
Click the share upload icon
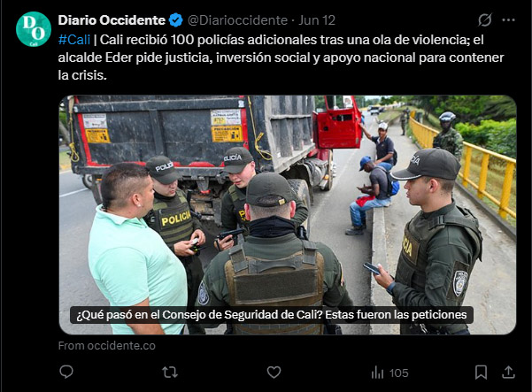click(508, 373)
